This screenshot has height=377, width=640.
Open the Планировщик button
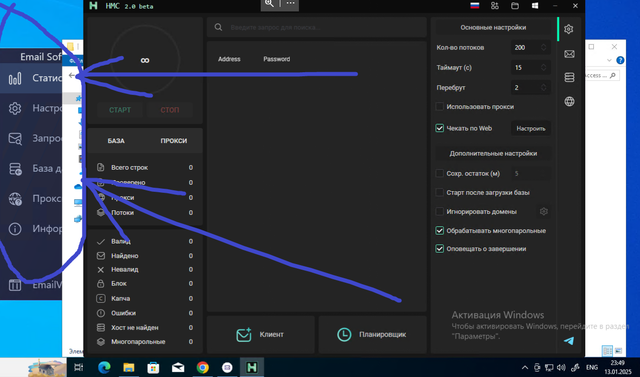(372, 335)
